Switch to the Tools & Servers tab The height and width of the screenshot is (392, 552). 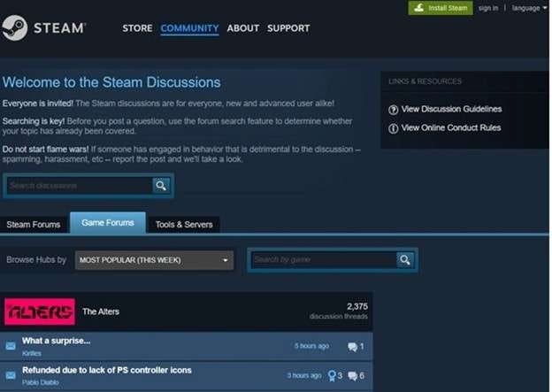184,225
